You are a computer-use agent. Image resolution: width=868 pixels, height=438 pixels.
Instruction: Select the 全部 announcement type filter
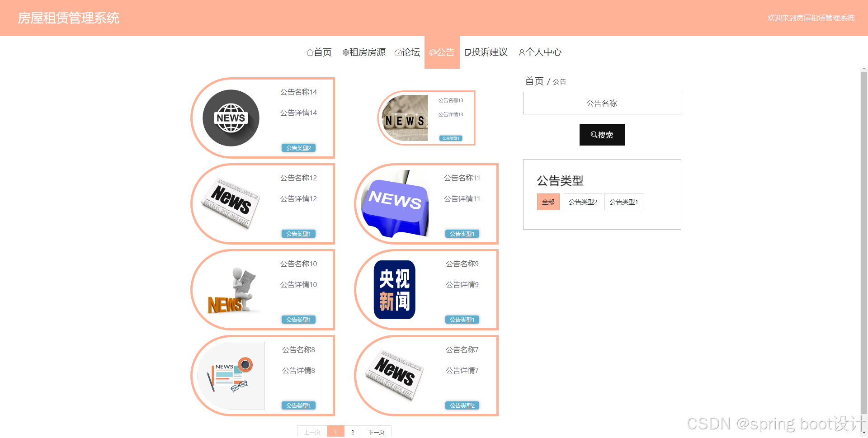tap(548, 202)
